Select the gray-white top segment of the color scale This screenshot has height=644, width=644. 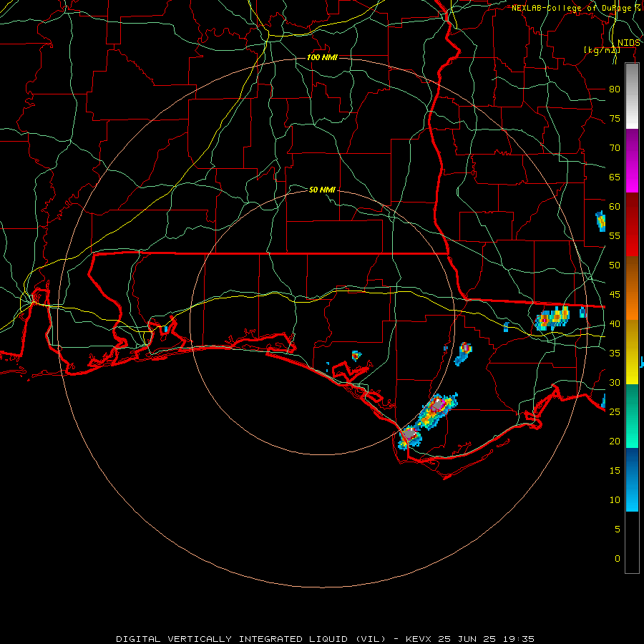point(632,96)
